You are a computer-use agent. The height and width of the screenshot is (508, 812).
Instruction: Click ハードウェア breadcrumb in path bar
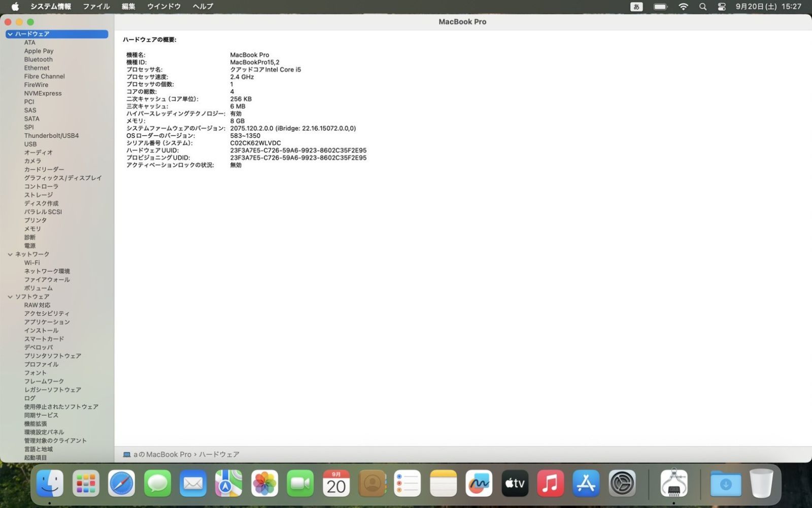(x=219, y=455)
